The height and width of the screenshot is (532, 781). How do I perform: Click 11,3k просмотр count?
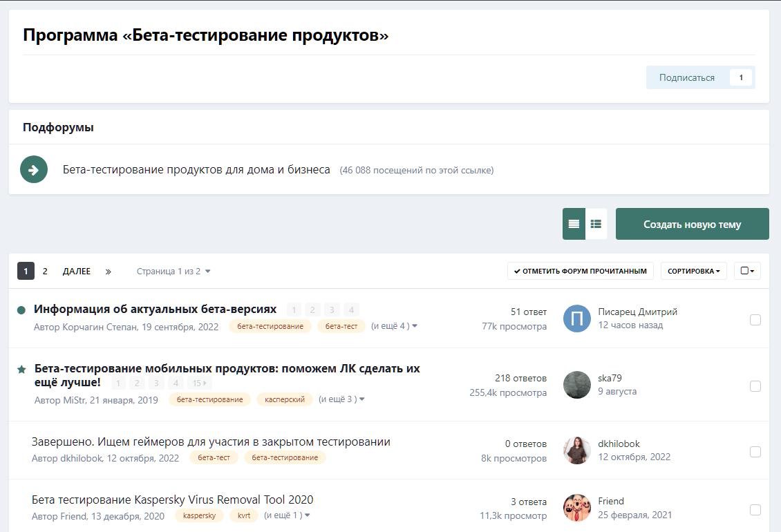(x=513, y=516)
